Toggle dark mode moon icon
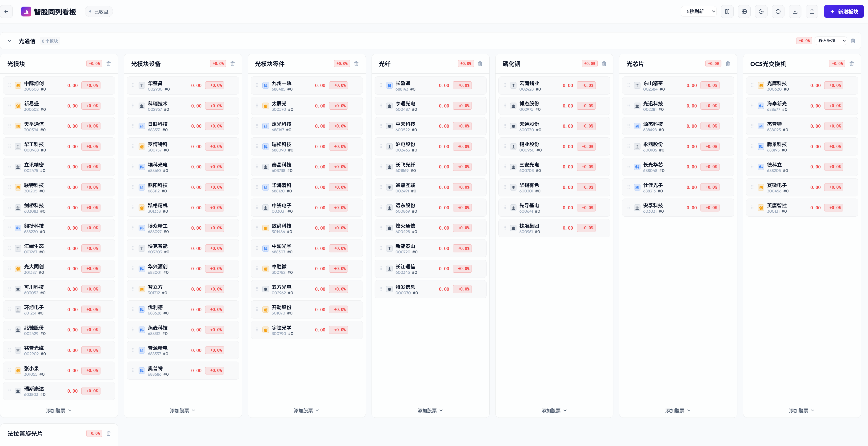868x446 pixels. click(761, 12)
